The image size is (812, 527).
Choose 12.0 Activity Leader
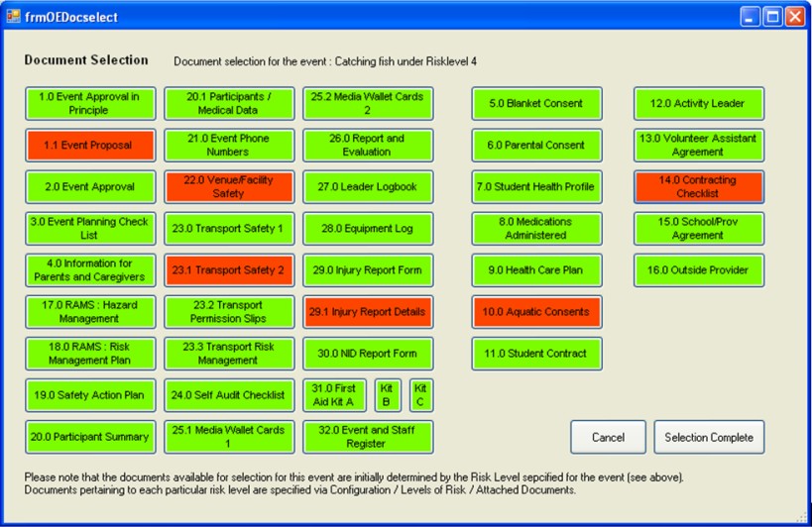[x=699, y=103]
